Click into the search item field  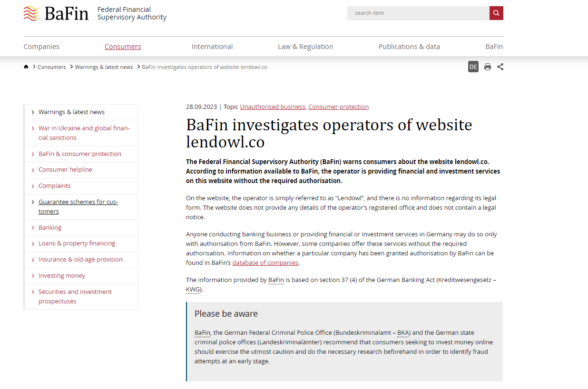click(x=418, y=13)
